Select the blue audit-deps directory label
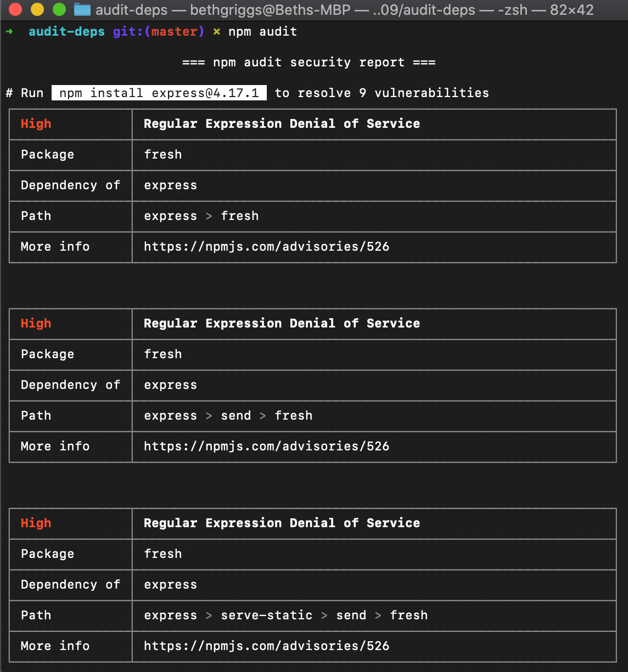Viewport: 628px width, 672px height. click(x=66, y=32)
